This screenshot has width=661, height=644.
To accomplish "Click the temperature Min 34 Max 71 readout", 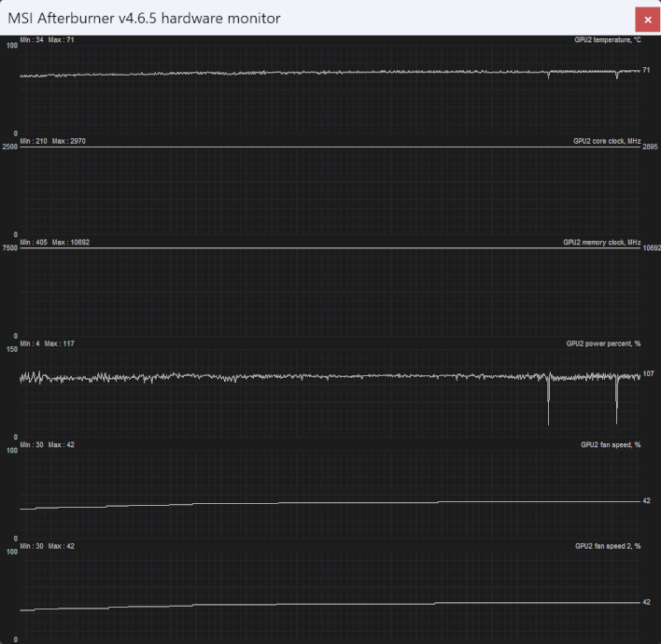I will click(47, 39).
